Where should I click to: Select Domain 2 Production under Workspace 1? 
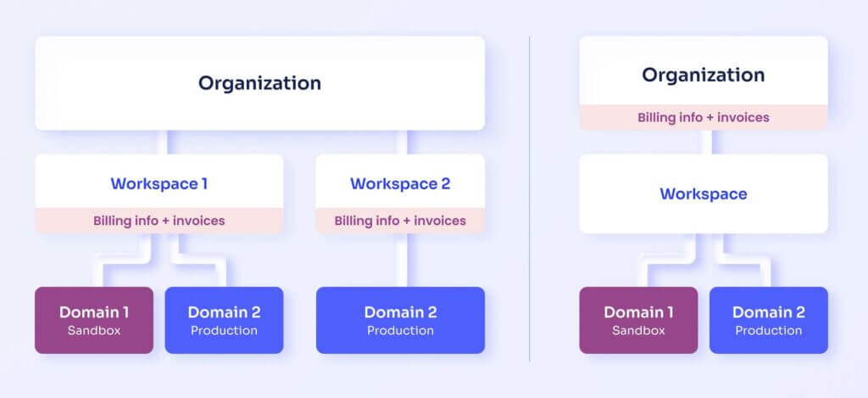pos(224,321)
